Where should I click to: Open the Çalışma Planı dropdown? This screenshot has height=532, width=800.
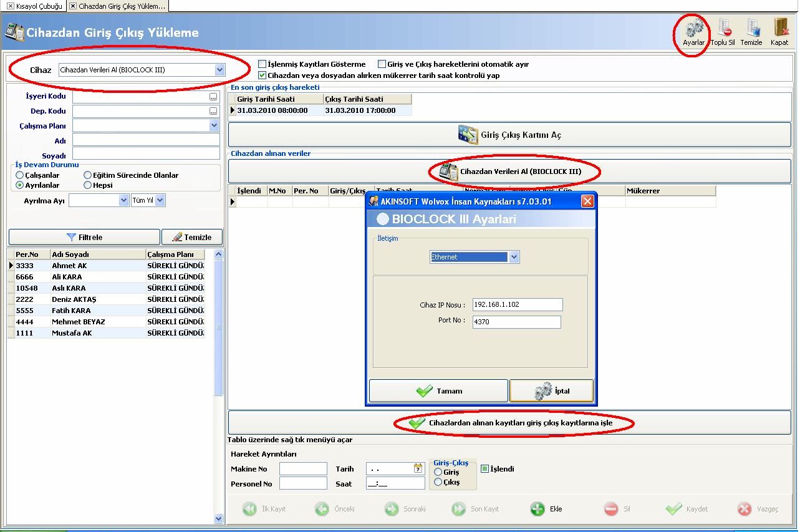pos(214,126)
